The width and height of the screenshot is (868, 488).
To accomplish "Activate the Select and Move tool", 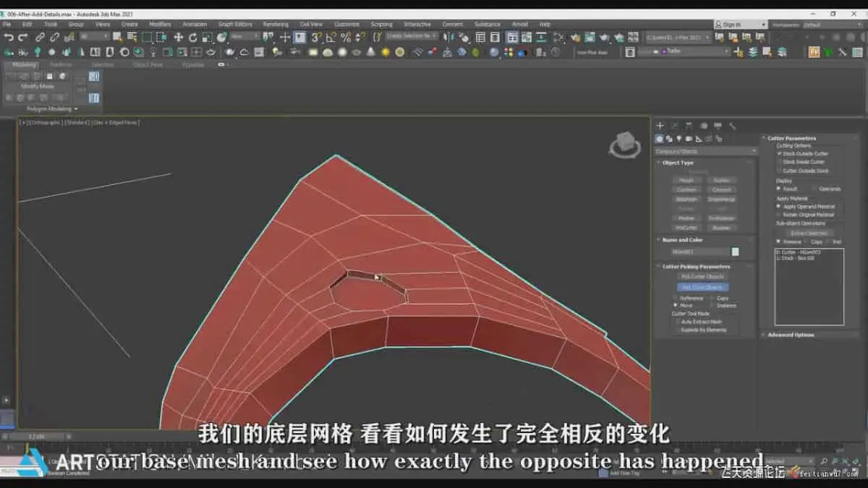I will coord(179,38).
